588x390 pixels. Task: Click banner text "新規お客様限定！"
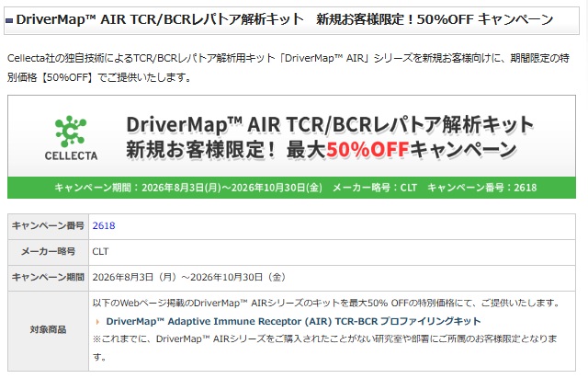(x=200, y=149)
